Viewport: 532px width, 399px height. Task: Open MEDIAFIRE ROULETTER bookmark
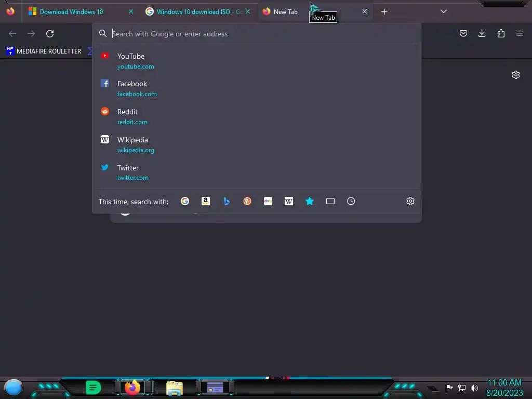pyautogui.click(x=44, y=51)
